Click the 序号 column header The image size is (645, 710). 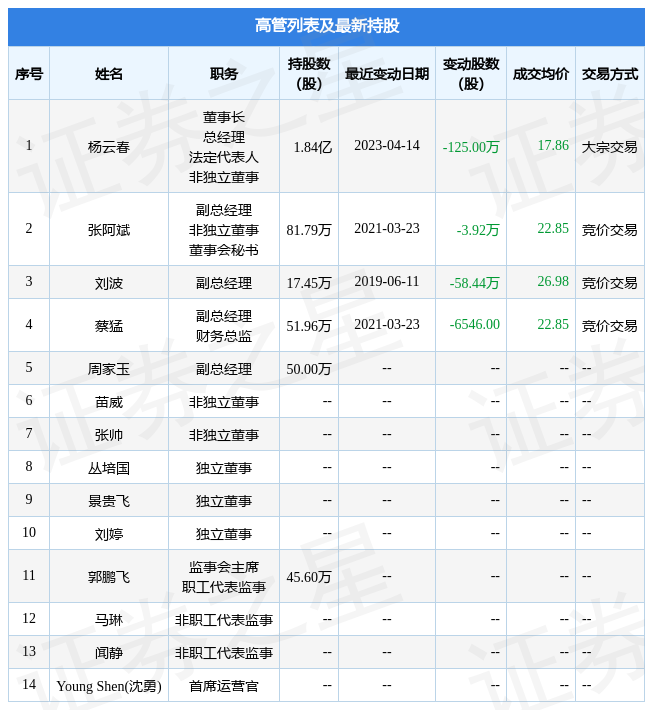pyautogui.click(x=29, y=74)
